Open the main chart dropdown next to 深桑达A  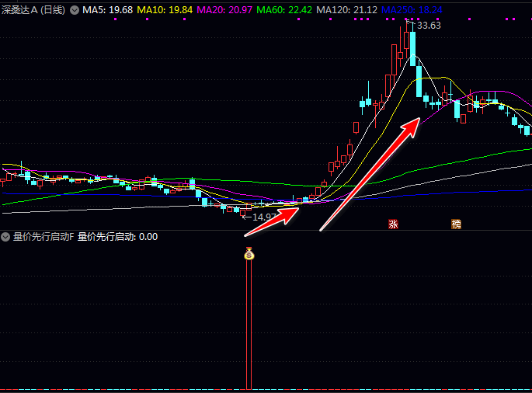[75, 10]
